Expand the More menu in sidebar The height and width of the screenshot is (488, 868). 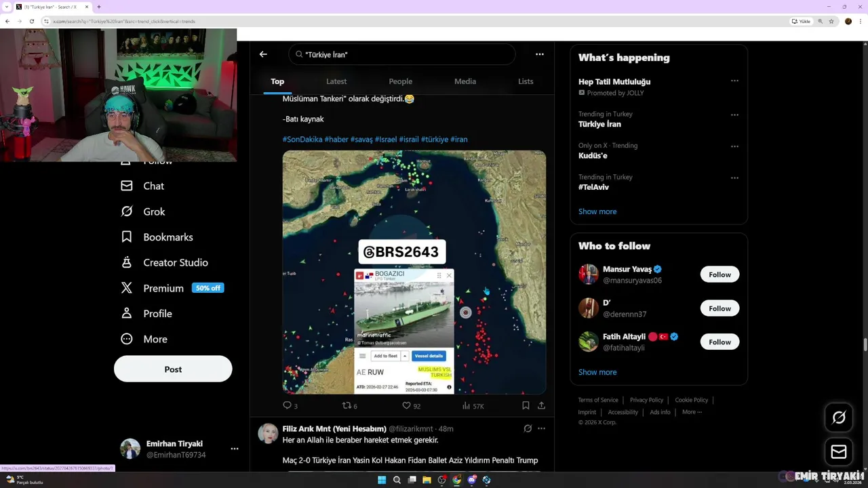[144, 339]
